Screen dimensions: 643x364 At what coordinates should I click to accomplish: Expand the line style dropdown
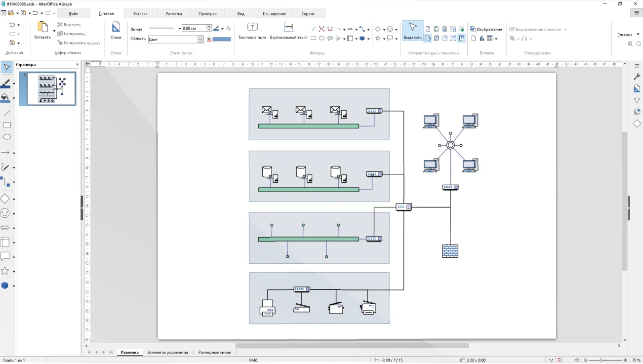point(179,29)
